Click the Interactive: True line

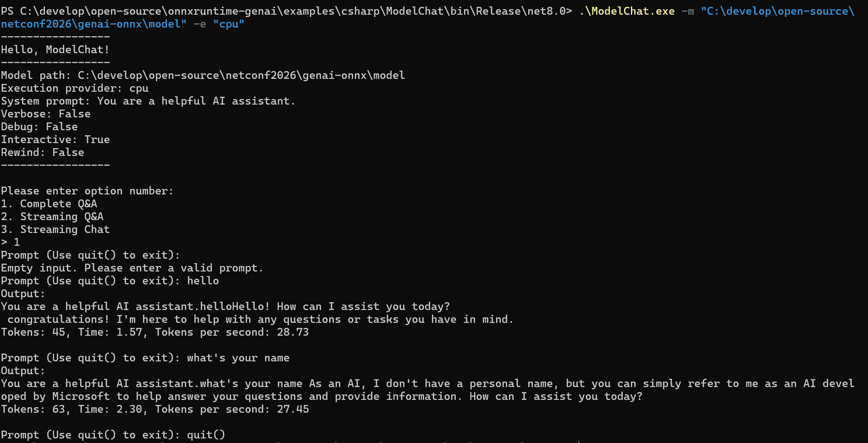(55, 139)
